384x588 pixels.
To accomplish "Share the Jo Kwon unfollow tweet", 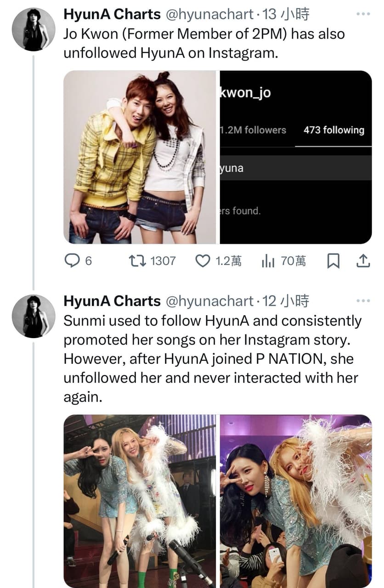I will coord(363,261).
